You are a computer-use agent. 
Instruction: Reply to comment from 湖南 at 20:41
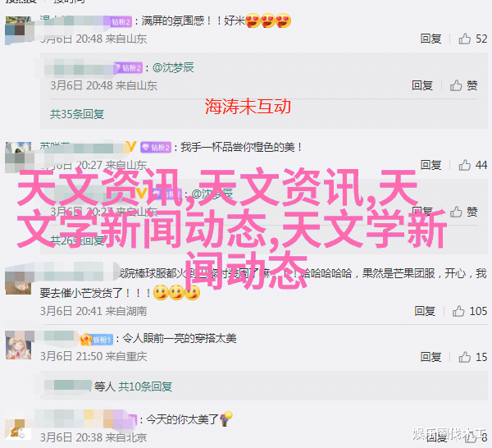425,311
